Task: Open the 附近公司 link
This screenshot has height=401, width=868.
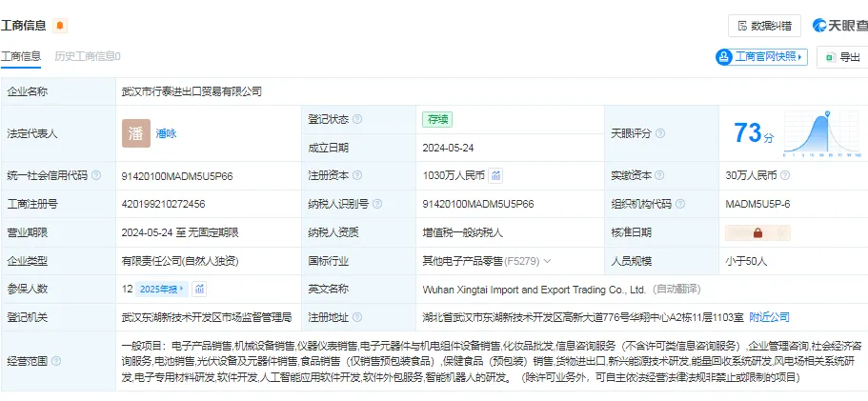Action: pos(770,317)
